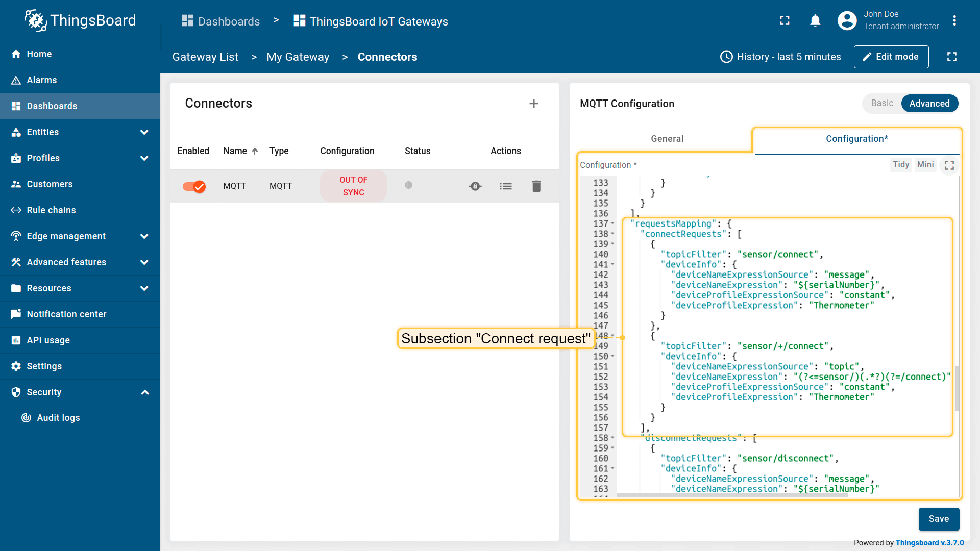The width and height of the screenshot is (980, 551).
Task: Fold the code at line 141
Action: point(612,264)
